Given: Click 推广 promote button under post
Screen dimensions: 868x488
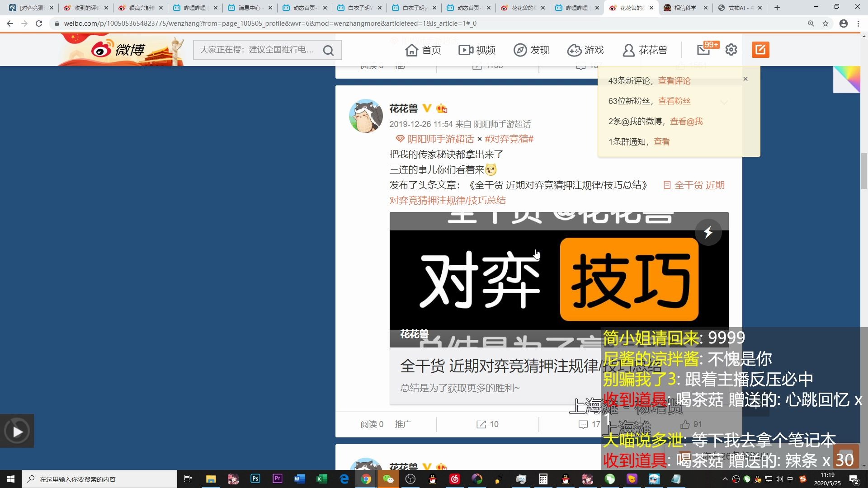Looking at the screenshot, I should tap(402, 424).
